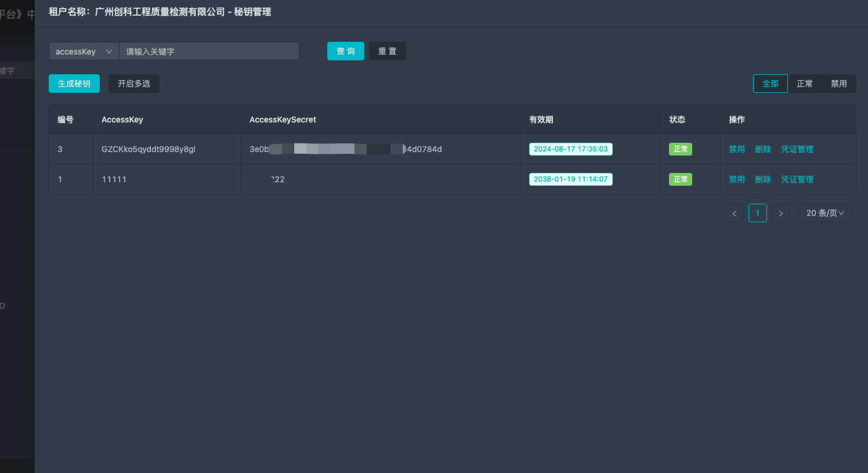
Task: Click the 查询 search button
Action: coord(345,51)
